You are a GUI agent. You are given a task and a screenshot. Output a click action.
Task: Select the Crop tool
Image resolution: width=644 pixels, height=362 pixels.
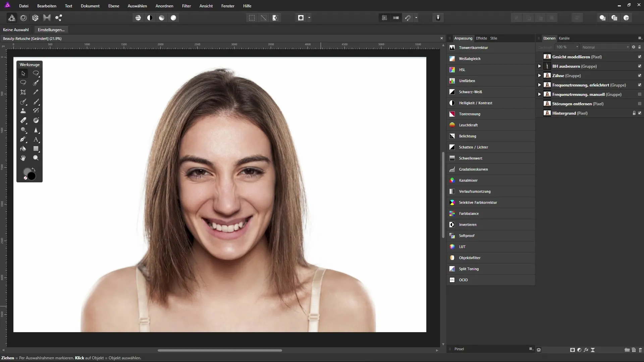point(23,92)
